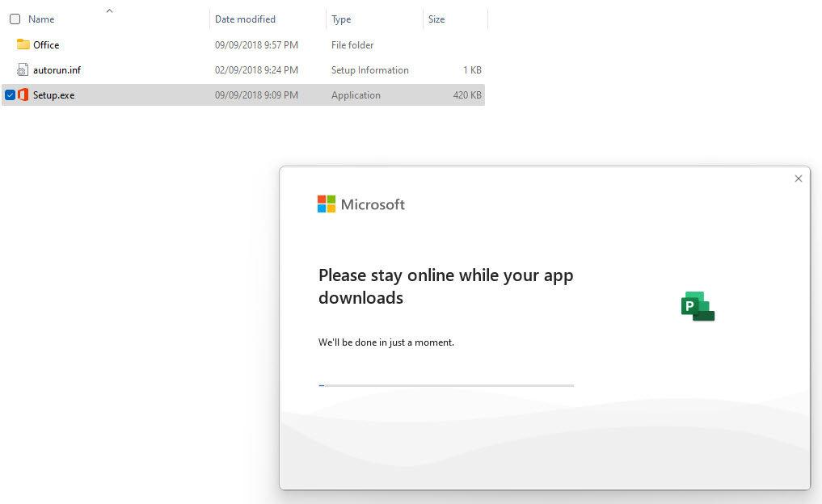
Task: Click the green Microsoft Project app icon
Action: click(x=697, y=305)
